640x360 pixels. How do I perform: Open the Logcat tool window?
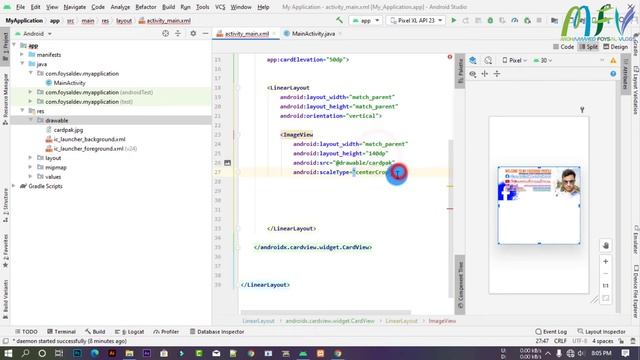tap(129, 331)
